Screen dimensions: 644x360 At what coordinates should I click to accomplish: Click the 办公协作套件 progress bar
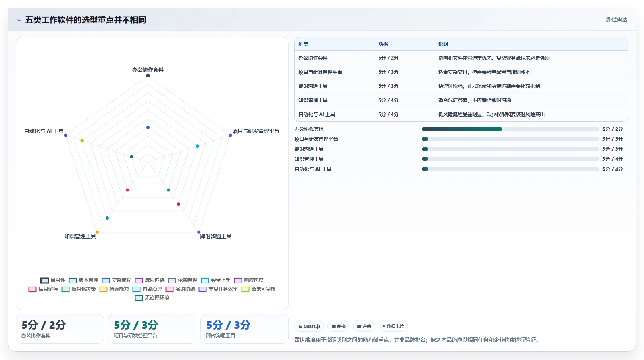510,129
